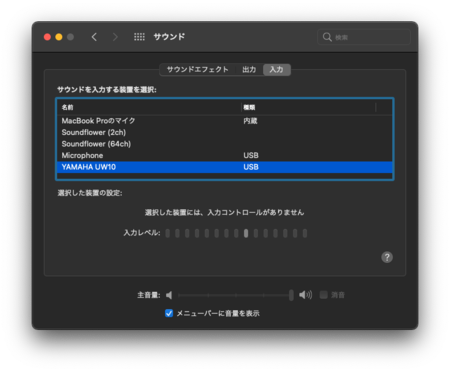Switch to the 出力 tab
This screenshot has width=450, height=372.
click(x=249, y=70)
